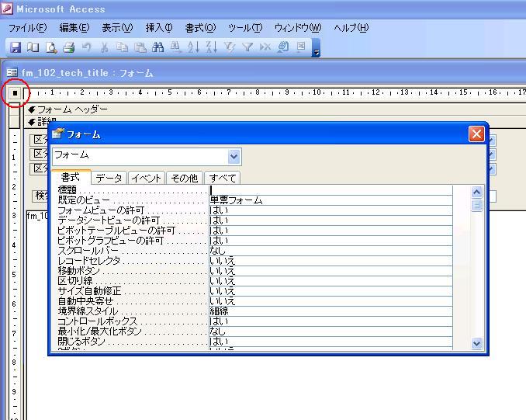Click the Save icon in the toolbar

tap(16, 47)
